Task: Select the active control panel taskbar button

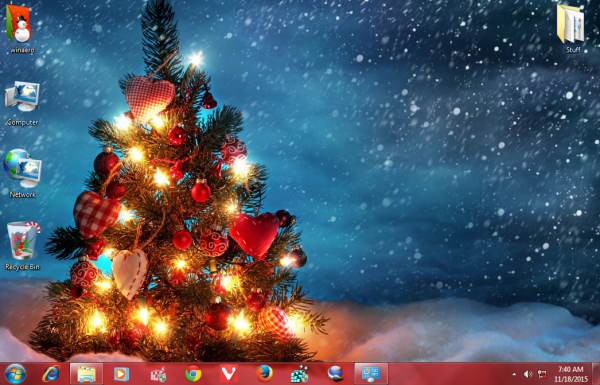Action: pyautogui.click(x=371, y=374)
